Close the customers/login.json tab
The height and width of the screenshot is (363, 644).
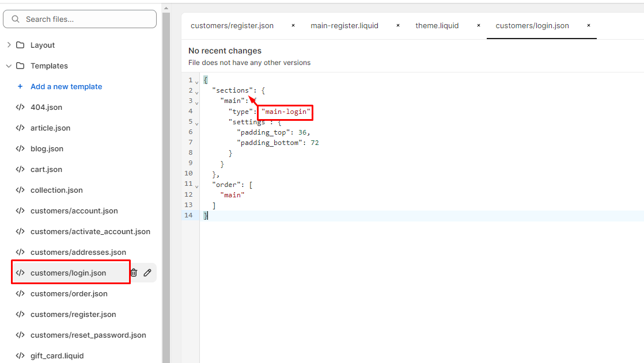coord(589,25)
